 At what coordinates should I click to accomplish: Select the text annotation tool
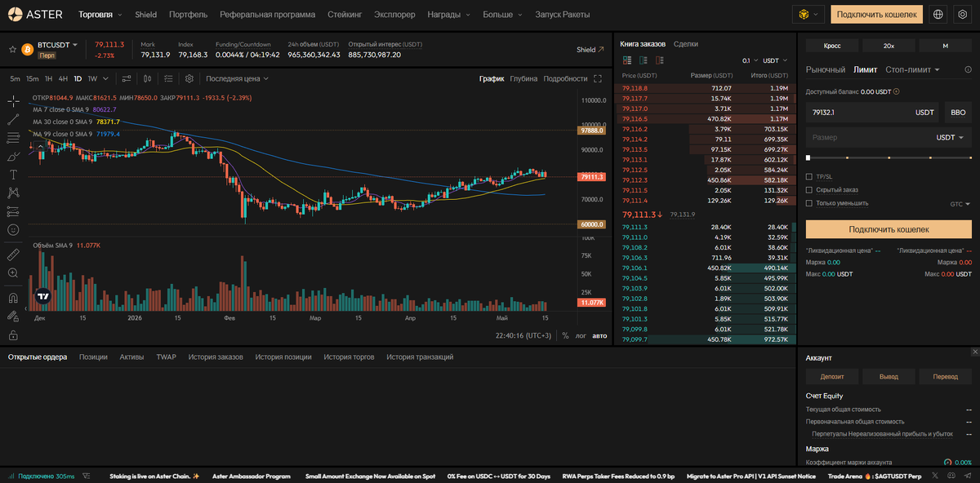(x=13, y=175)
